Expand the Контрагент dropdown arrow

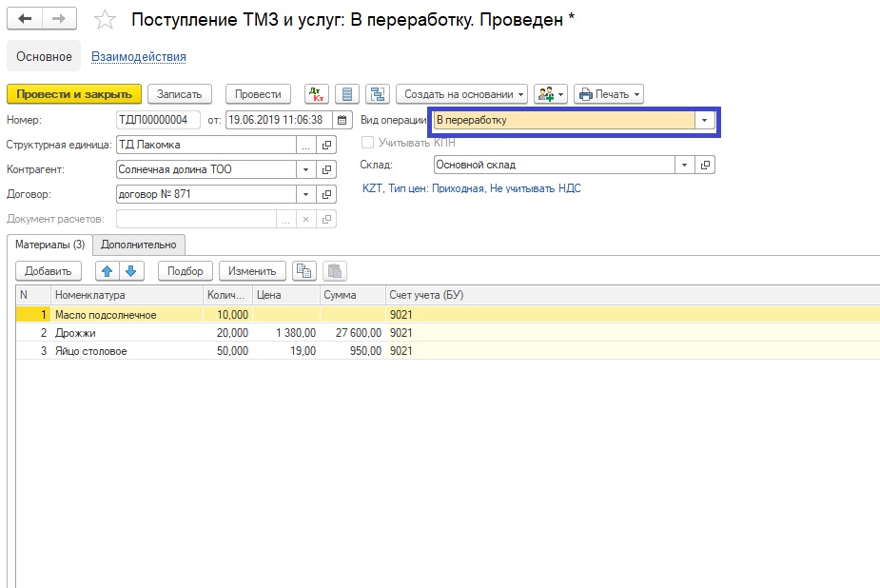[x=306, y=169]
